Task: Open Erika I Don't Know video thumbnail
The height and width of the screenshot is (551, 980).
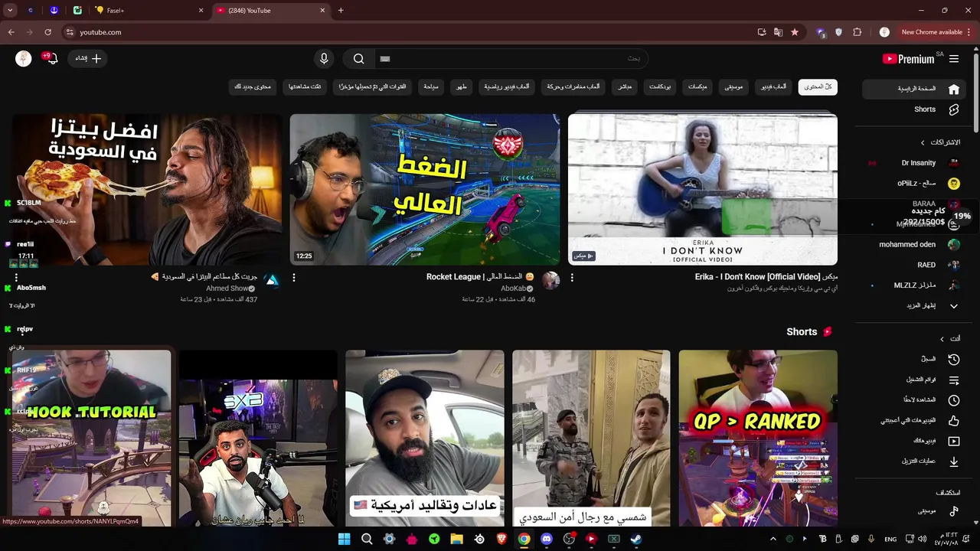Action: 703,189
